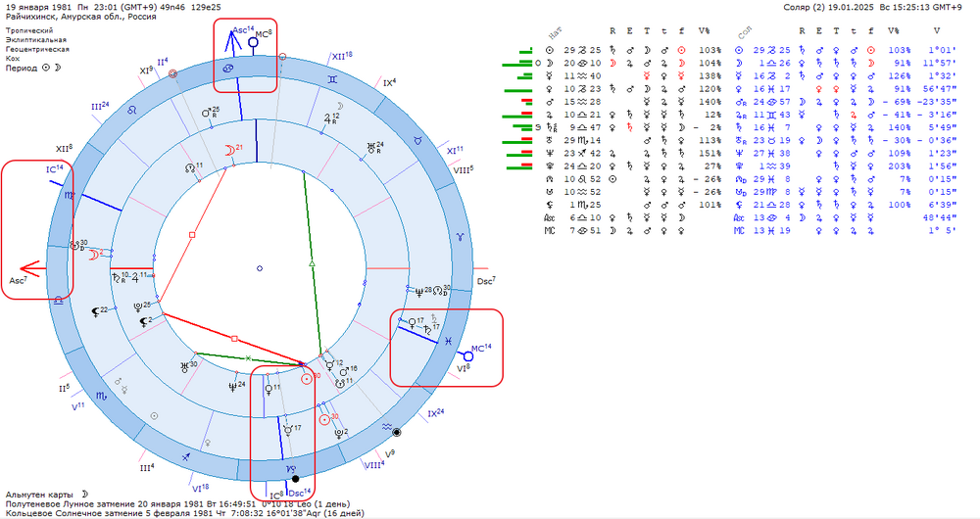Select the 'Полутеневое Лунное затмение' line
Image resolution: width=980 pixels, height=519 pixels.
(x=177, y=504)
